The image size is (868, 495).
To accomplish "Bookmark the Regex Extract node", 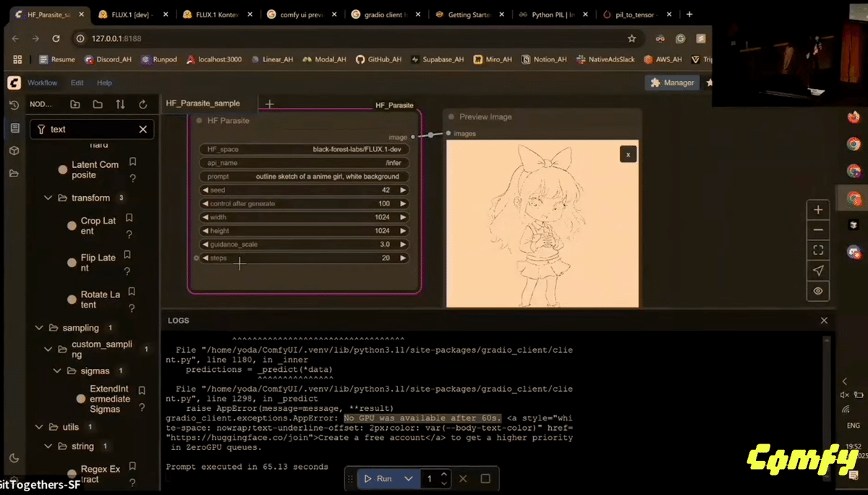I will [133, 466].
